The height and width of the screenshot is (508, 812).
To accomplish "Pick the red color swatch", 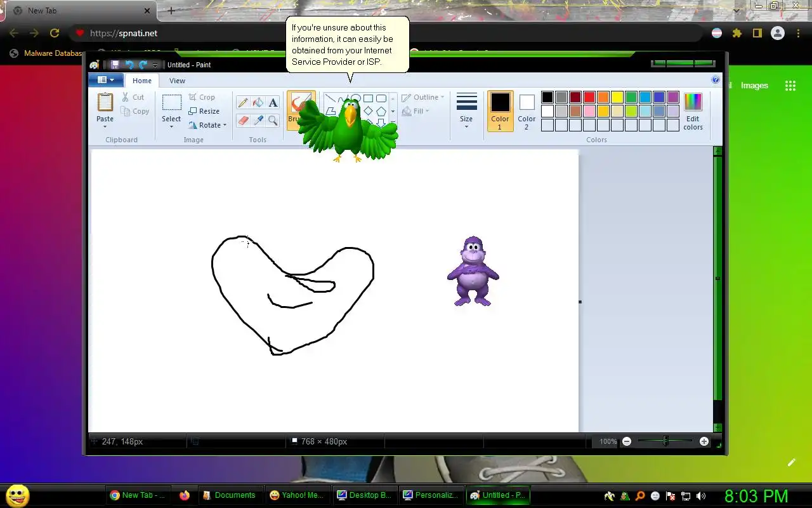I will (x=589, y=97).
